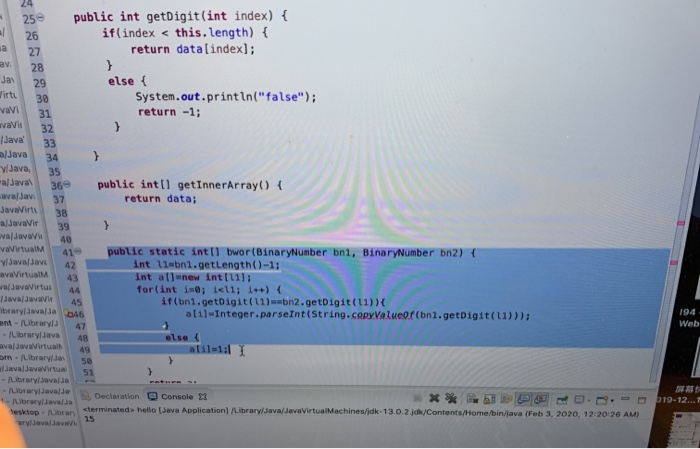This screenshot has width=700, height=449.
Task: Click 'return data;' on line 37
Action: point(160,199)
